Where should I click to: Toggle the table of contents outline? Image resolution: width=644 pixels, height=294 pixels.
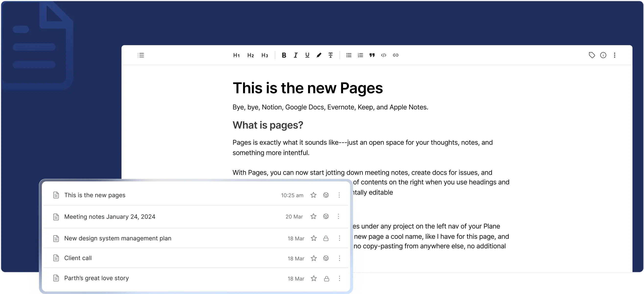click(x=141, y=55)
